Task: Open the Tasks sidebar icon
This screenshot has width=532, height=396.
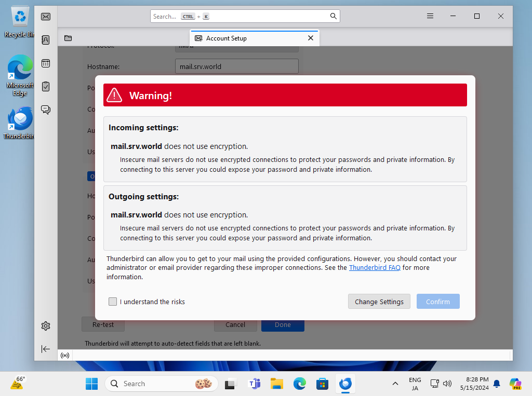Action: (46, 86)
